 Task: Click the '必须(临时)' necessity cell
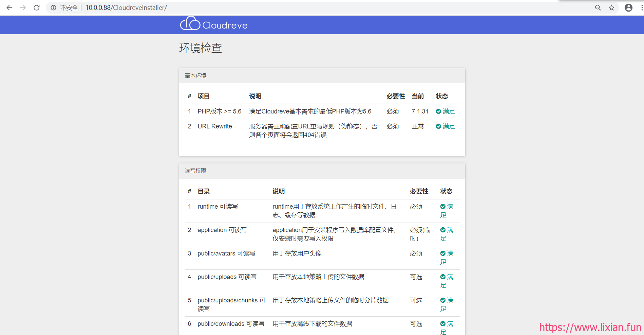(x=420, y=234)
